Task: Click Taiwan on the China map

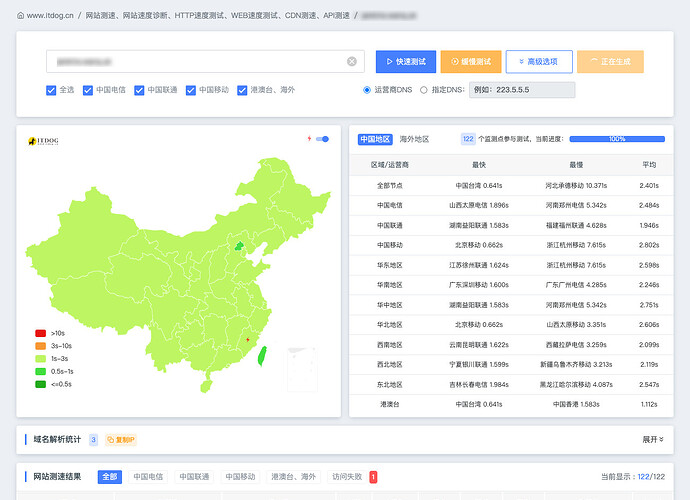Action: [x=262, y=356]
